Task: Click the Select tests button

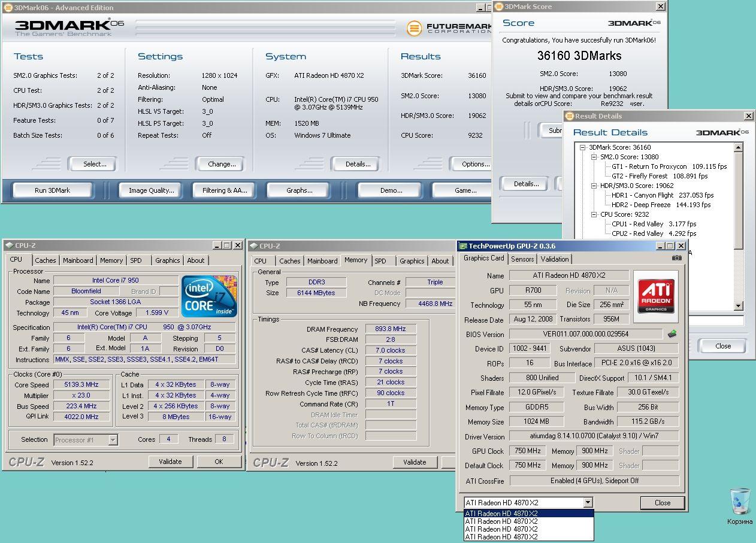Action: tap(92, 164)
